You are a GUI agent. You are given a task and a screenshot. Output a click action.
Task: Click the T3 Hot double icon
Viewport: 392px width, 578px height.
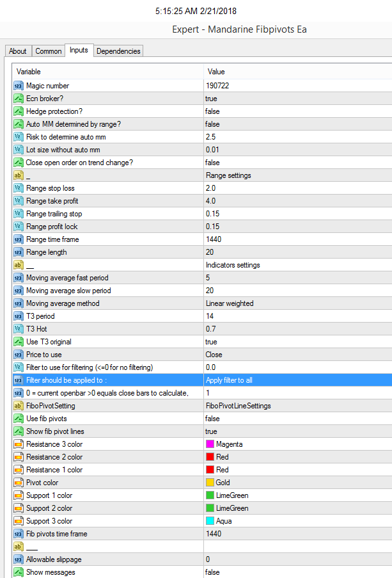pyautogui.click(x=19, y=329)
